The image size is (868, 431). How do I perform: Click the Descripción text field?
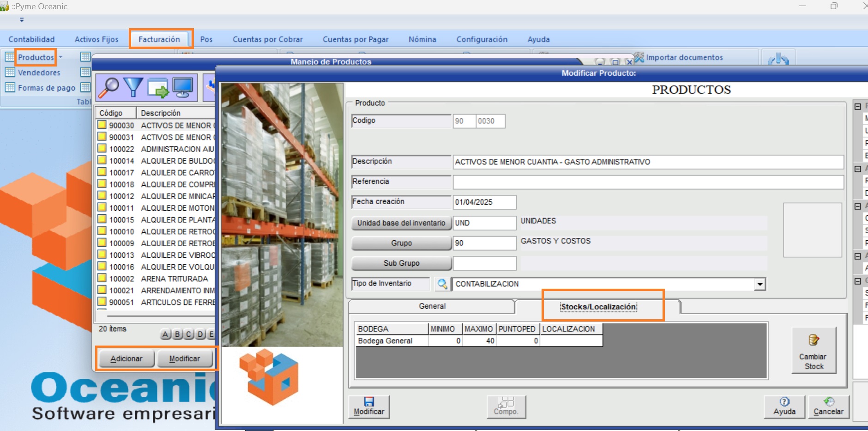coord(647,162)
